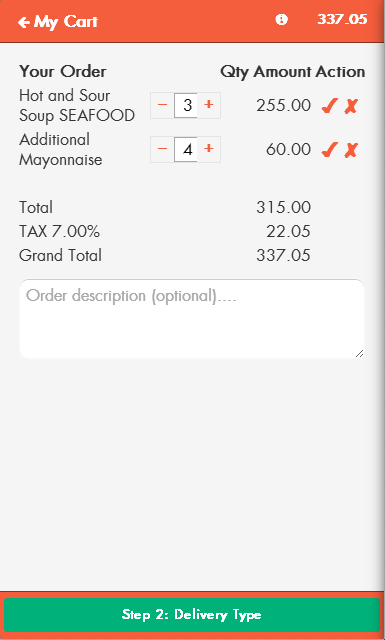This screenshot has width=385, height=640.
Task: Select the Hot and Sour Soup SEAFOOD item name
Action: pyautogui.click(x=77, y=106)
